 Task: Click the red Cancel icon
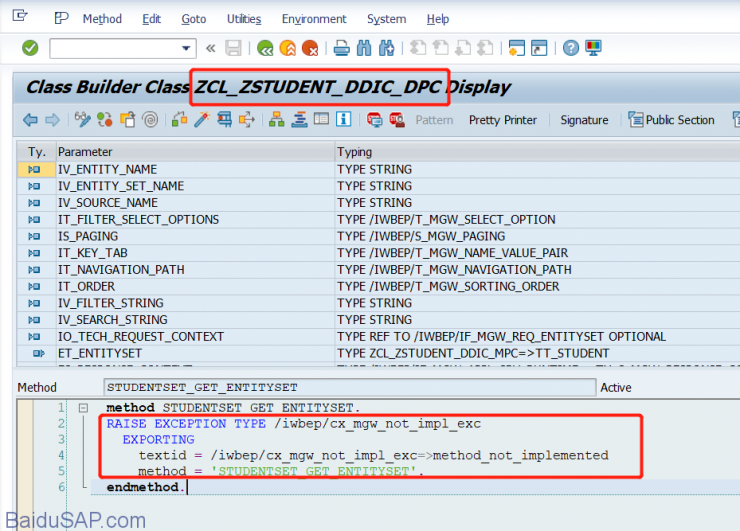[x=311, y=48]
